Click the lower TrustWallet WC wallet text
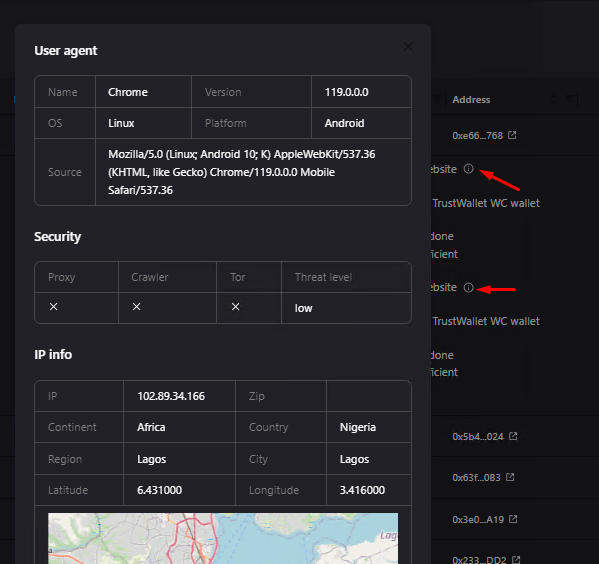The height and width of the screenshot is (564, 599). [x=486, y=321]
